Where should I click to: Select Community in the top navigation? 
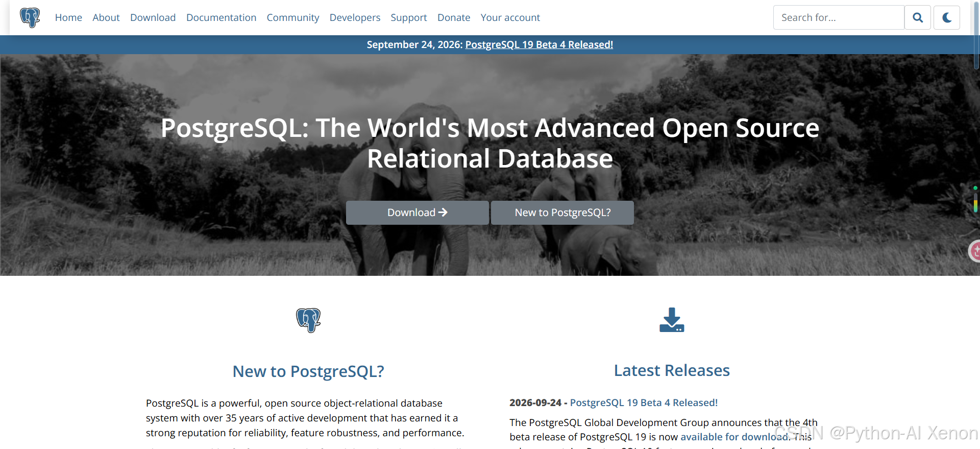(293, 17)
